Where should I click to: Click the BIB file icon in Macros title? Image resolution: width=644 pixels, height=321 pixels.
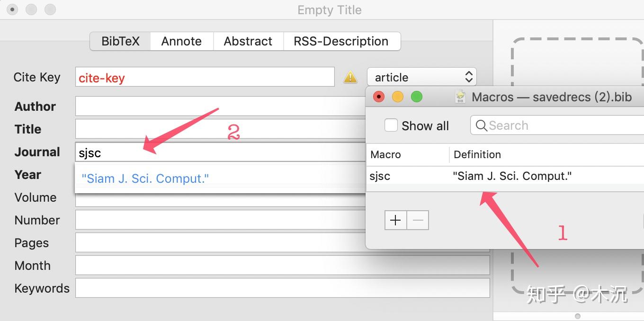[460, 97]
